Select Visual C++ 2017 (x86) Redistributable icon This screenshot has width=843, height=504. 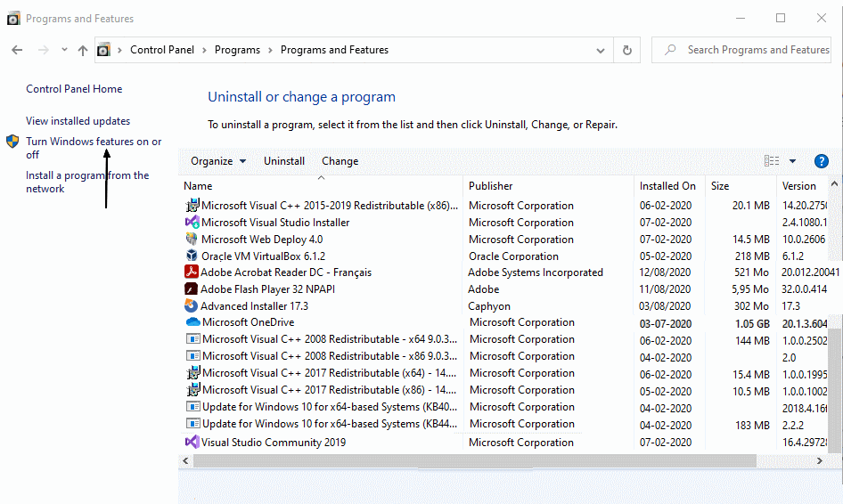[x=193, y=389]
